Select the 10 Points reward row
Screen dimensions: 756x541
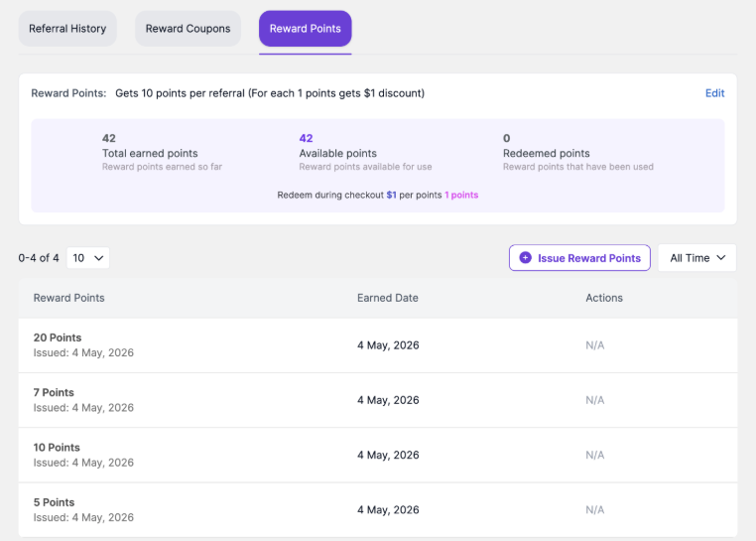click(x=378, y=455)
